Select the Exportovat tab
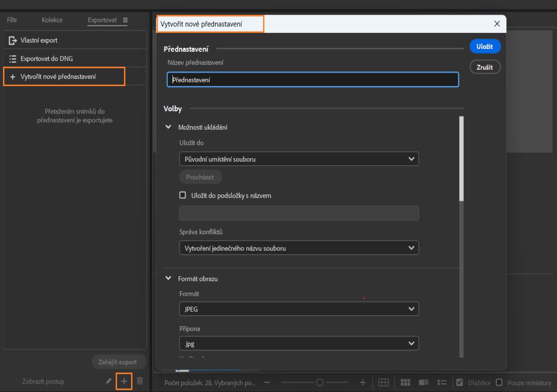 coord(102,20)
